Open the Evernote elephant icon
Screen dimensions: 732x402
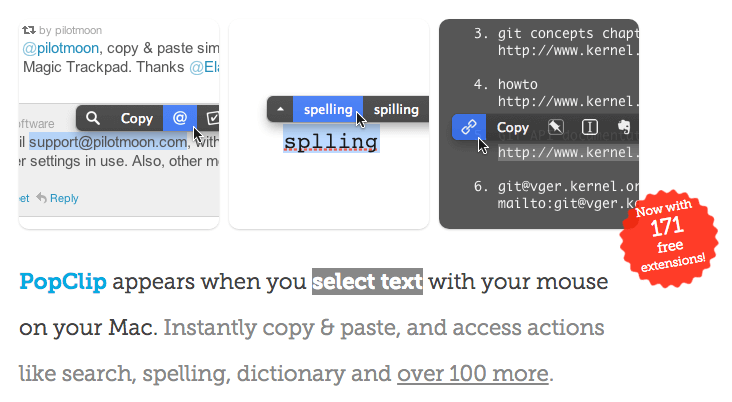click(x=624, y=127)
